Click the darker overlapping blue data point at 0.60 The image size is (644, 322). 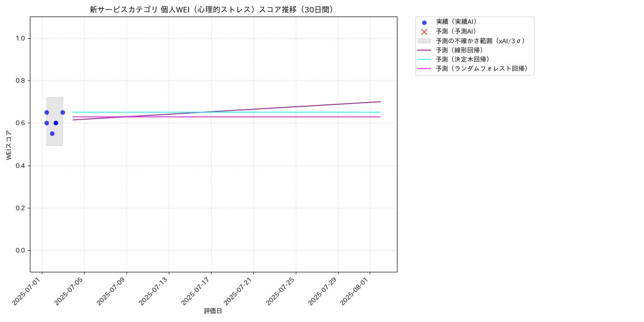[56, 123]
